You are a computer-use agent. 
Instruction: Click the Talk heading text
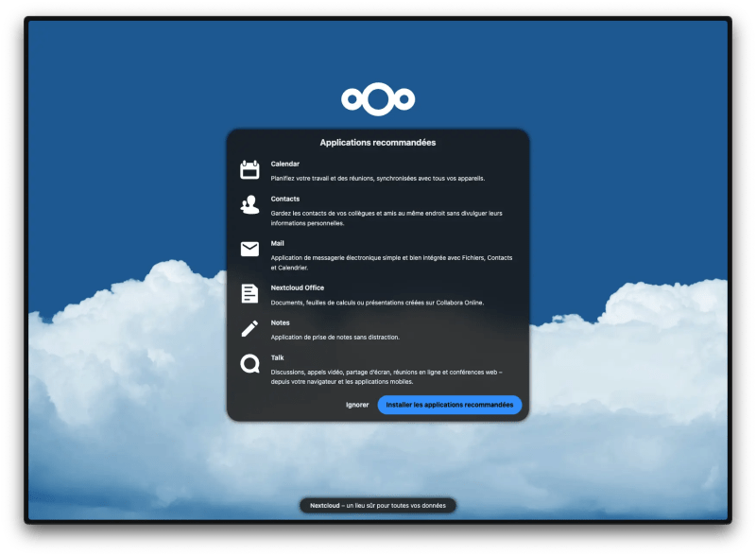(279, 357)
